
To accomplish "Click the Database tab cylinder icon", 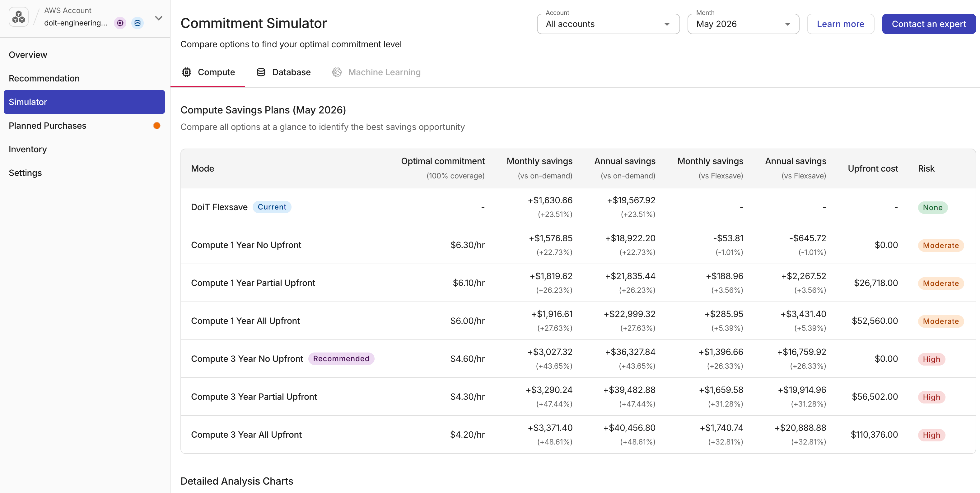I will pos(261,72).
